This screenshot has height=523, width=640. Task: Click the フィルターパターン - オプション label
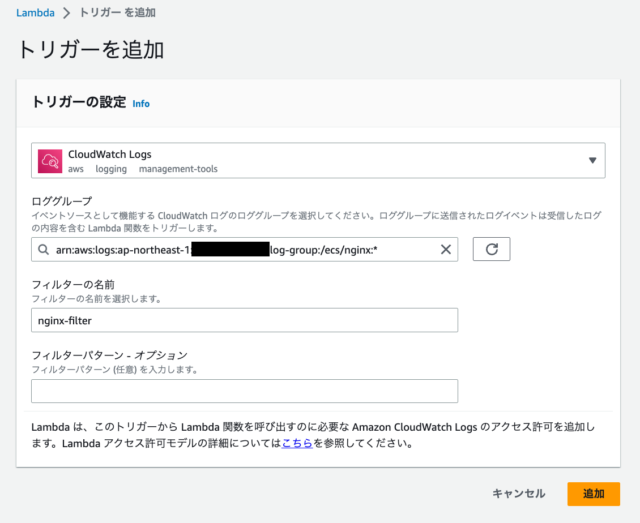[109, 355]
